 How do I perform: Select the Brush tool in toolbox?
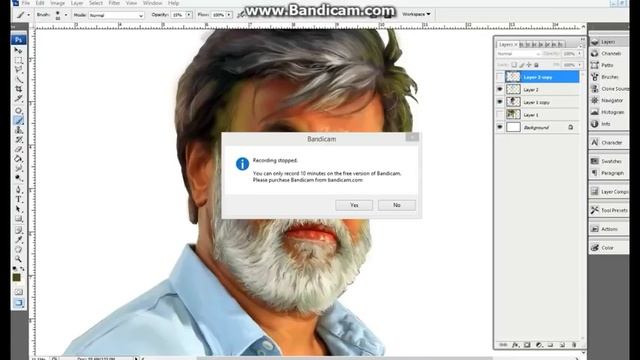[18, 120]
